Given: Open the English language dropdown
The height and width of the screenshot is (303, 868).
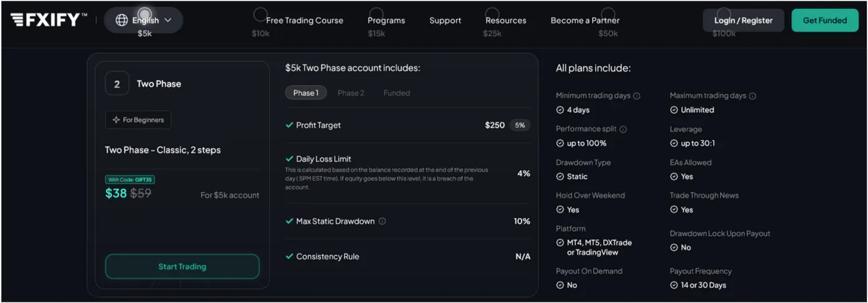Looking at the screenshot, I should point(144,20).
